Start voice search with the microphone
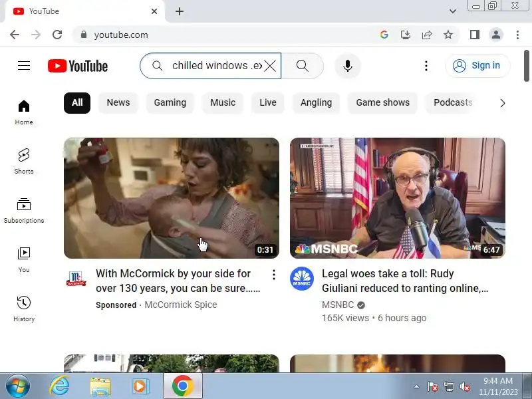Image resolution: width=532 pixels, height=399 pixels. (347, 66)
